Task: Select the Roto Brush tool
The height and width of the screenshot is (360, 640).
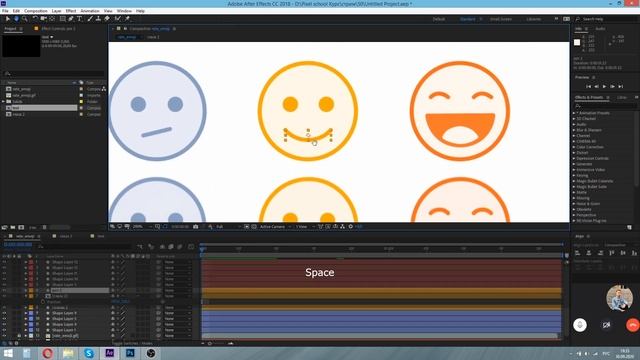Action: click(118, 19)
